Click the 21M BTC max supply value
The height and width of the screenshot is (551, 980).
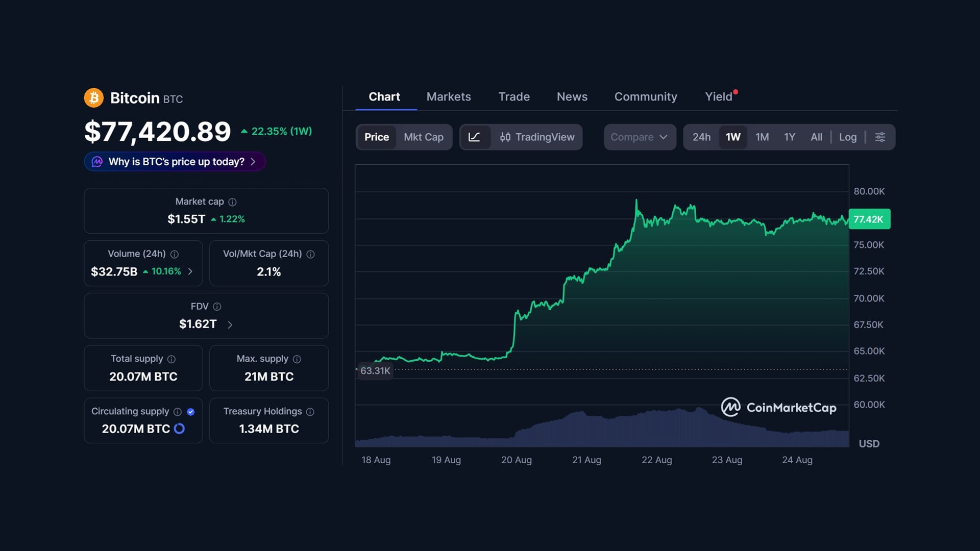pos(269,377)
